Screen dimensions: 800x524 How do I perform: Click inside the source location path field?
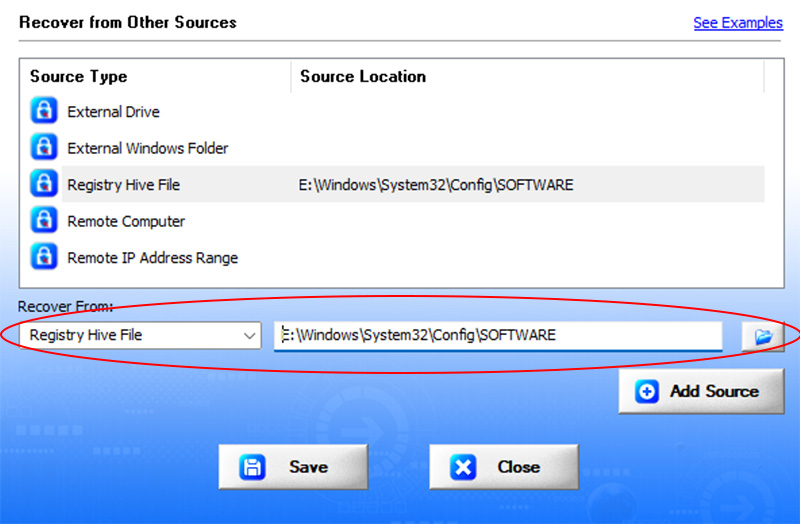click(498, 335)
